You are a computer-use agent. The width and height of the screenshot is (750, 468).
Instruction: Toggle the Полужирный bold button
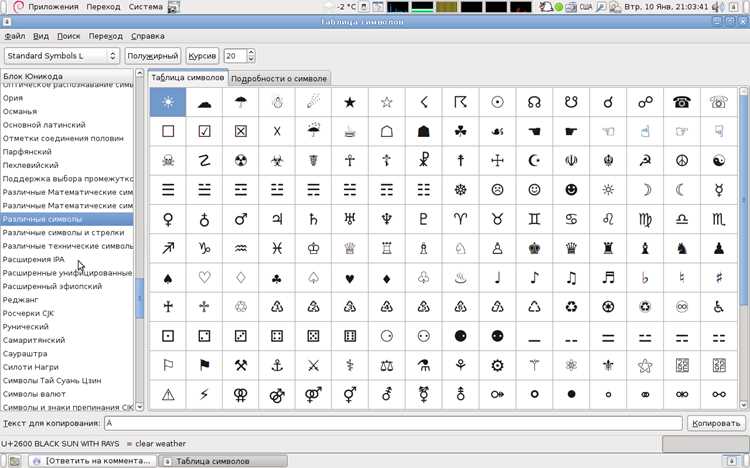click(153, 56)
